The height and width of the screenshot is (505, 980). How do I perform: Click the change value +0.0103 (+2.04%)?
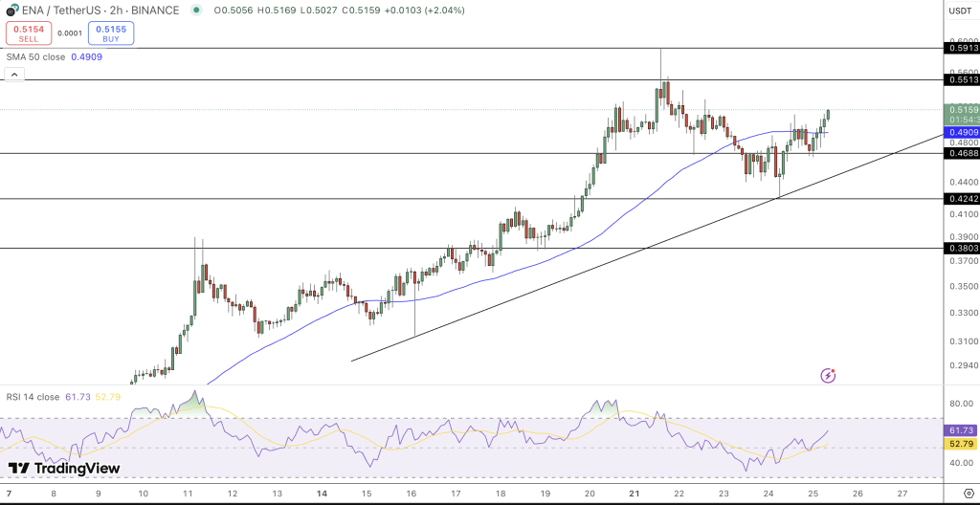pos(422,10)
